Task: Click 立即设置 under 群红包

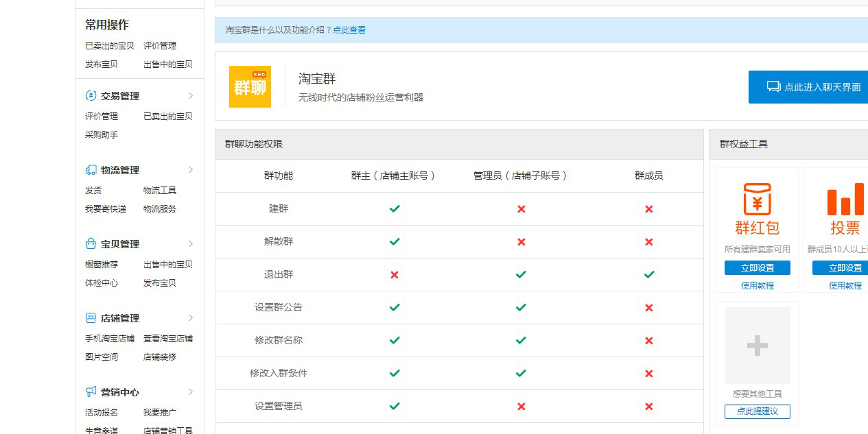Action: pyautogui.click(x=757, y=268)
